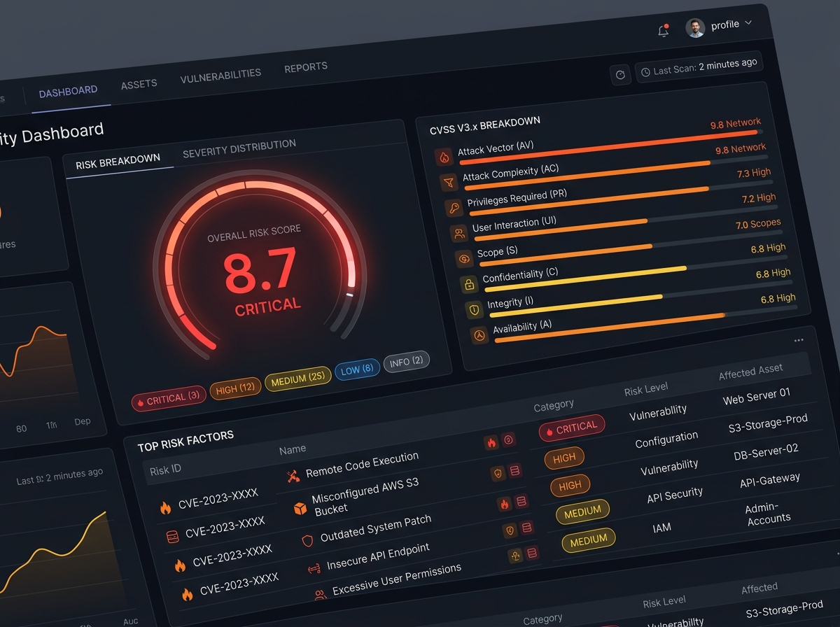The height and width of the screenshot is (627, 840).
Task: Go to the VULNERABILITIES tab
Action: pos(220,75)
